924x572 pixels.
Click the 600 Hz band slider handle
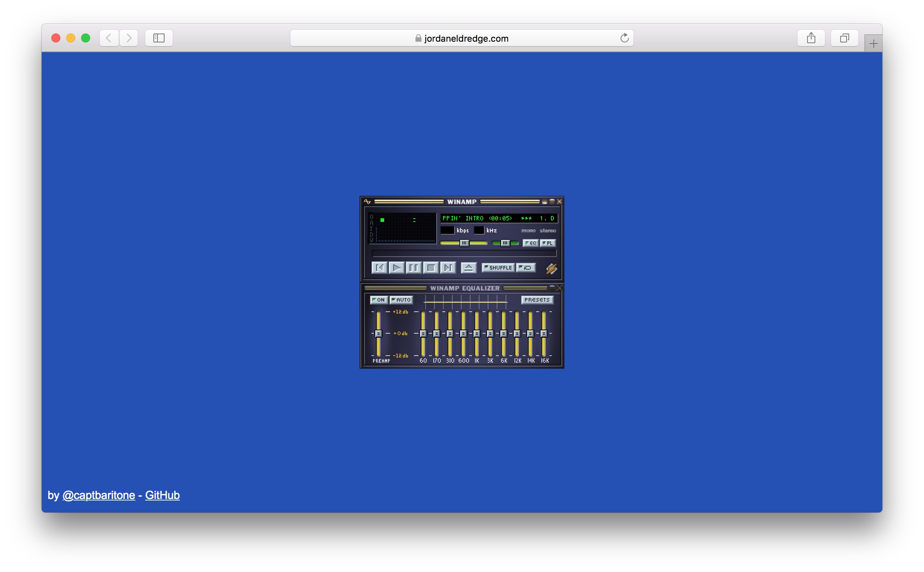463,334
